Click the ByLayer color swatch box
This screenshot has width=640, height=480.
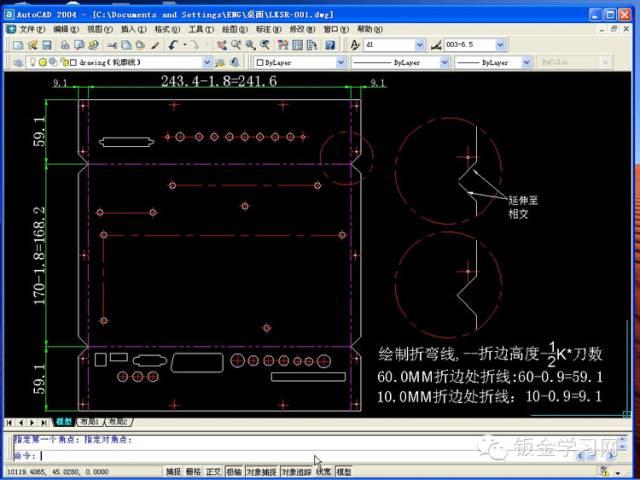(x=260, y=62)
